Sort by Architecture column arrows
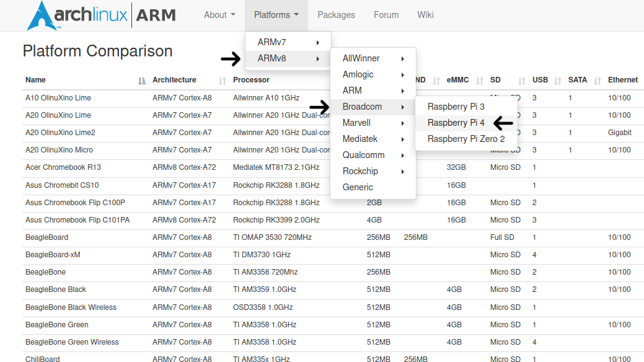644x362 pixels. (222, 81)
